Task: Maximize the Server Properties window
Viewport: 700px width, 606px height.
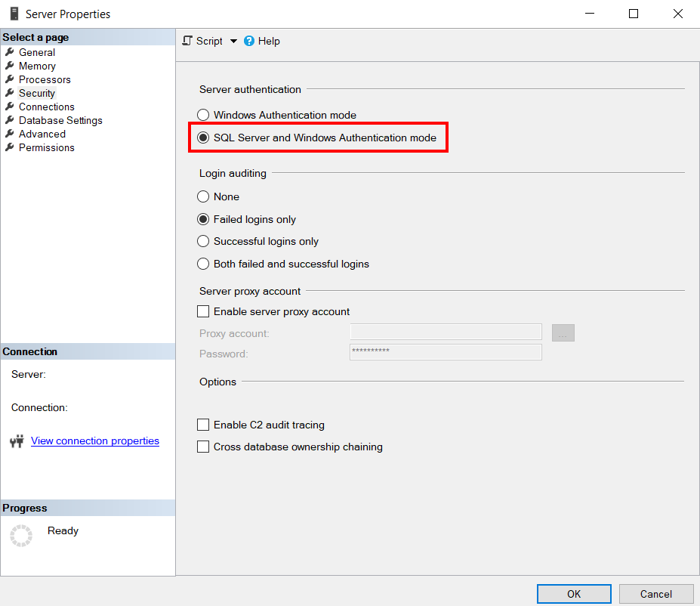Action: pos(633,14)
